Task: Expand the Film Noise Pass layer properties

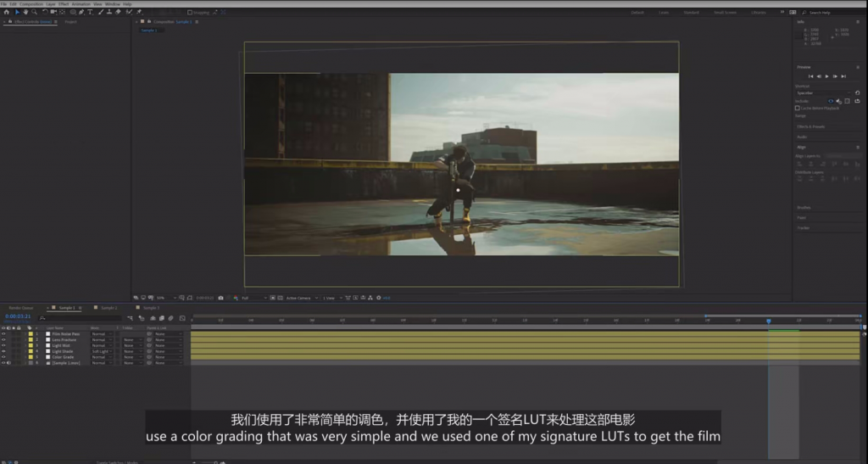Action: (x=25, y=334)
